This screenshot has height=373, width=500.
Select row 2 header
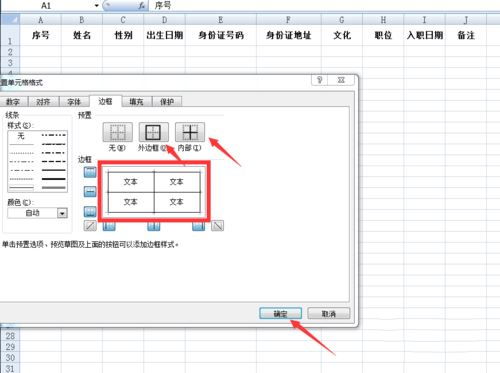click(x=10, y=52)
